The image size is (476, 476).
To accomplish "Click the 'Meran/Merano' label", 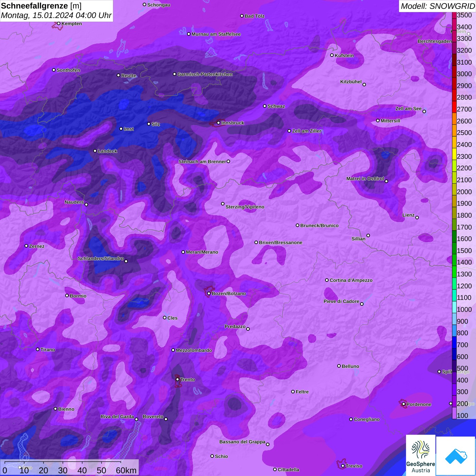I will click(202, 252).
